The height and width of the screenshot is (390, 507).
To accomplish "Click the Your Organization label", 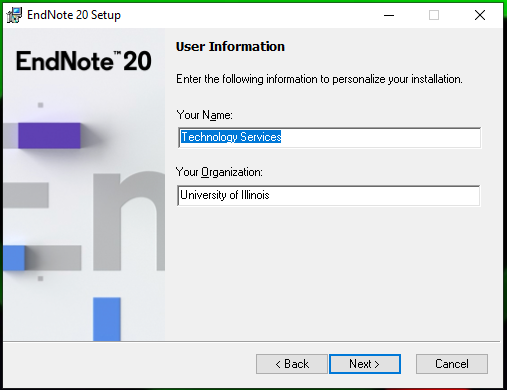I will point(219,172).
